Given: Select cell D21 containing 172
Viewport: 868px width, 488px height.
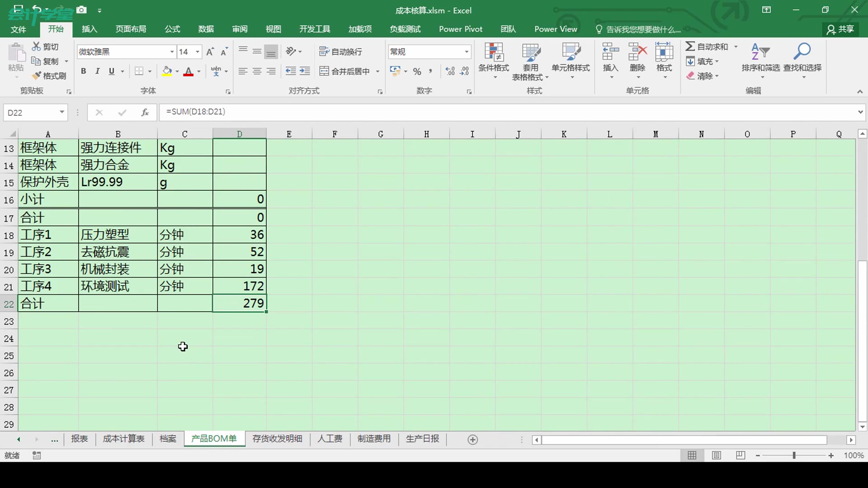Looking at the screenshot, I should pyautogui.click(x=240, y=286).
